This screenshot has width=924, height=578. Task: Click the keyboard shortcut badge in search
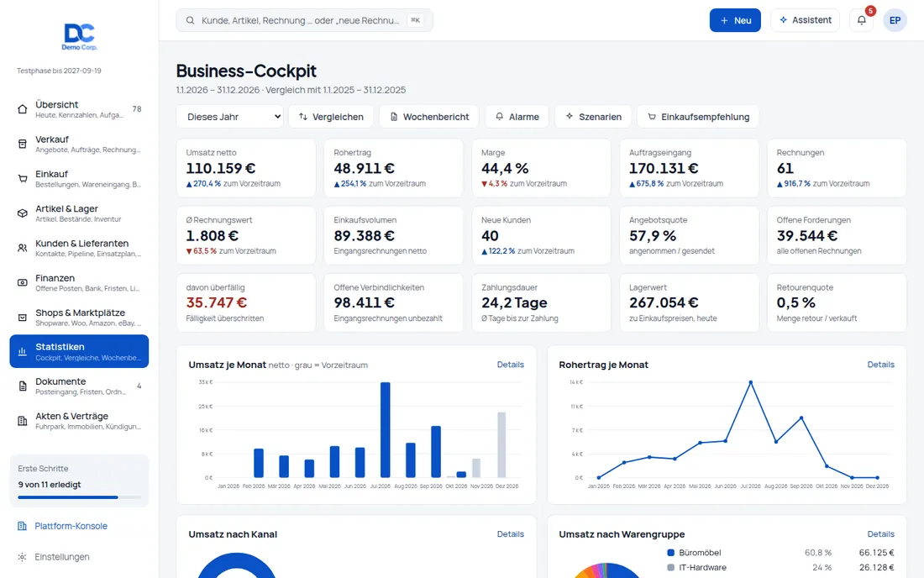416,20
